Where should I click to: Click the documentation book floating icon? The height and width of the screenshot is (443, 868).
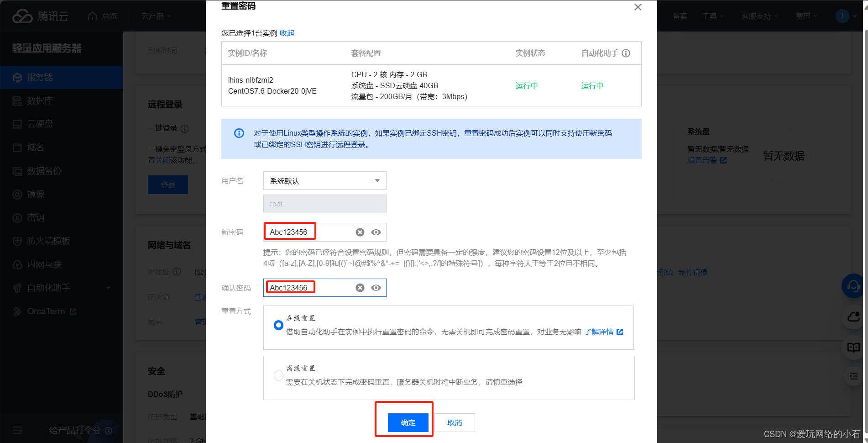click(853, 348)
